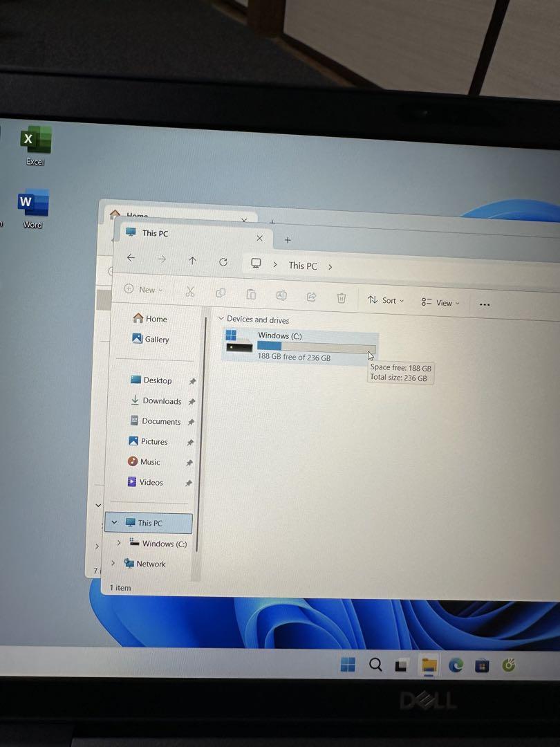Unpin Desktop using its pin icon

(192, 381)
